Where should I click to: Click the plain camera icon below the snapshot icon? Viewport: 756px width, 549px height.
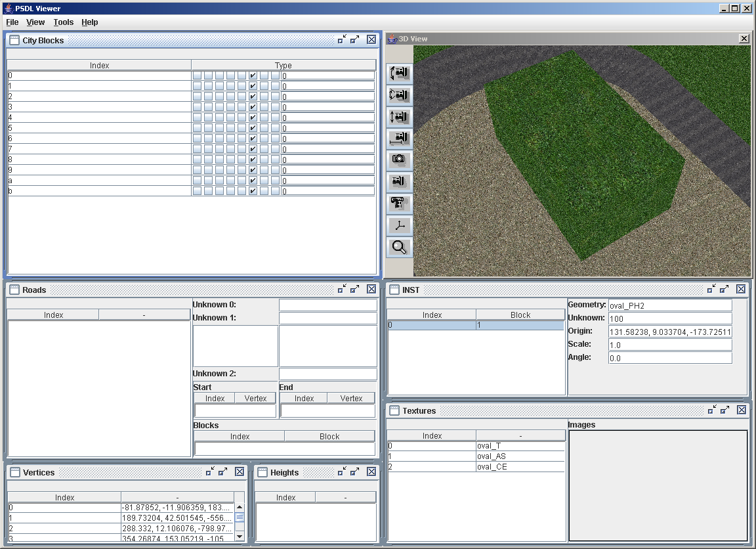pyautogui.click(x=400, y=182)
